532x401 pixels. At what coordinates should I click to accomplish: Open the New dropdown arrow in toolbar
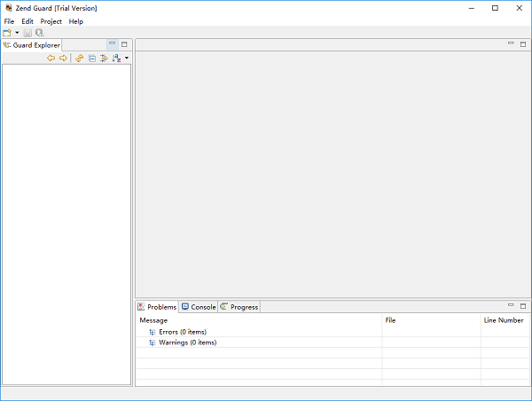click(17, 33)
